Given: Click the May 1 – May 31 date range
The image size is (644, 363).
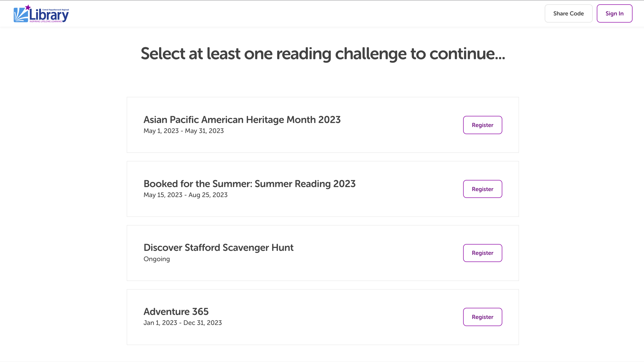Looking at the screenshot, I should click(184, 131).
